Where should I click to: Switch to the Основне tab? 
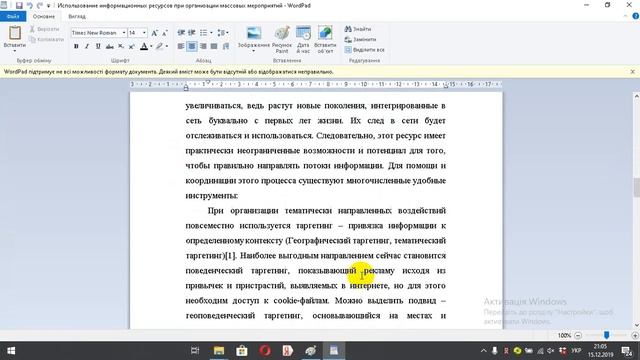[x=44, y=16]
